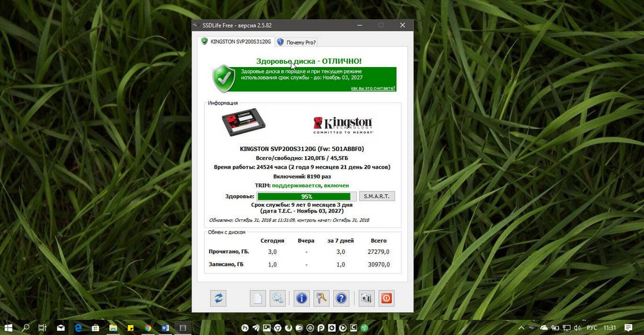644x335 pixels.
Task: Open yellow Sticky Notes taskbar icon
Action: click(x=130, y=327)
